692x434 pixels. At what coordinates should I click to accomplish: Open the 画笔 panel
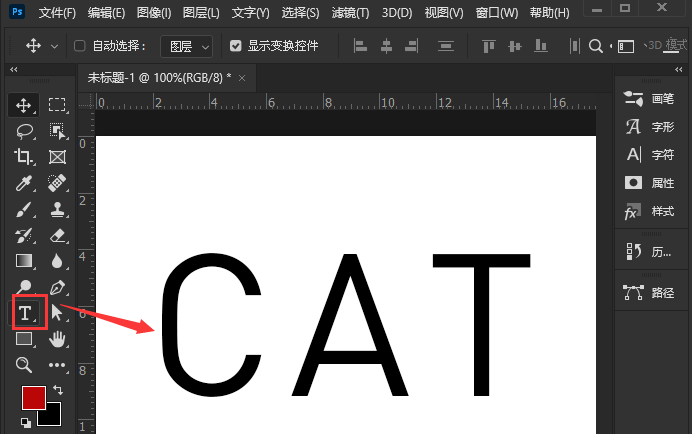point(649,99)
